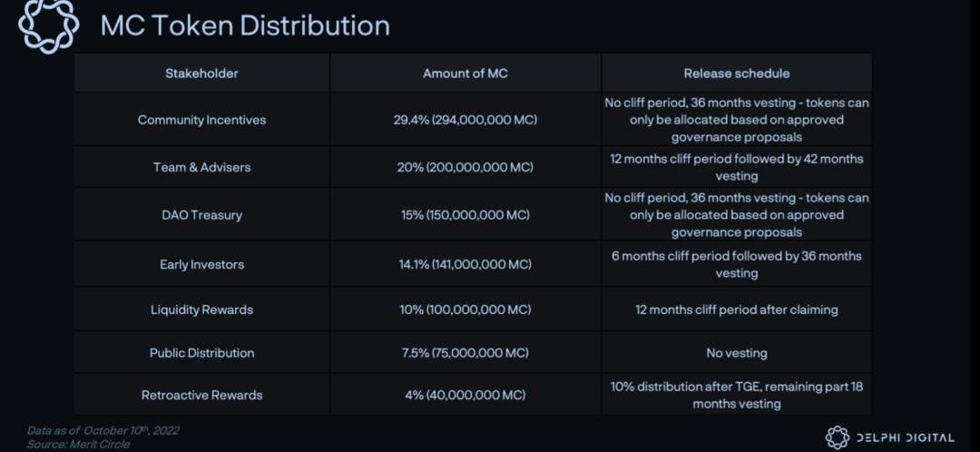Click the Stakeholder column header
This screenshot has width=980, height=452.
pyautogui.click(x=201, y=74)
